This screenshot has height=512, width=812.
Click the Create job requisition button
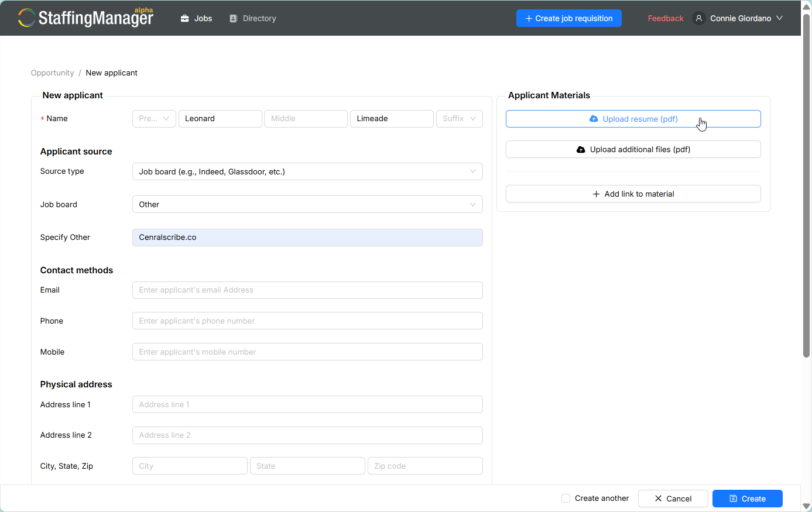pos(569,18)
